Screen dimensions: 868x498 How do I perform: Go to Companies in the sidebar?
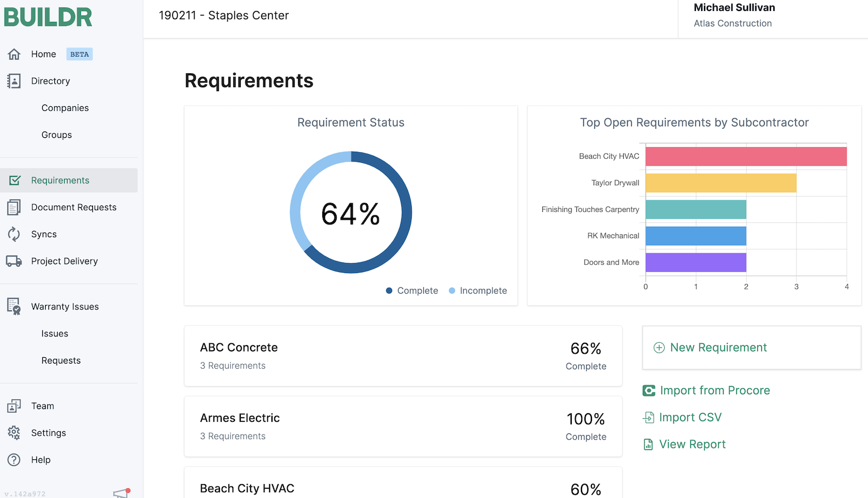[x=65, y=108]
